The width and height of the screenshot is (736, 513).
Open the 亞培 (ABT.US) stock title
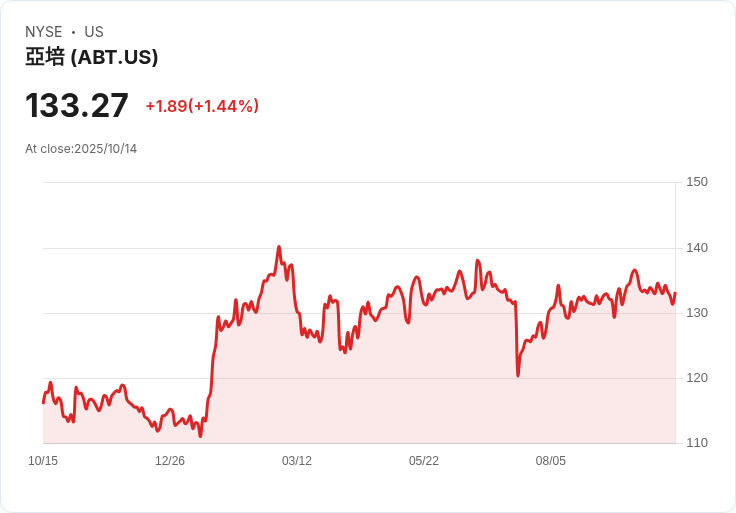(92, 57)
